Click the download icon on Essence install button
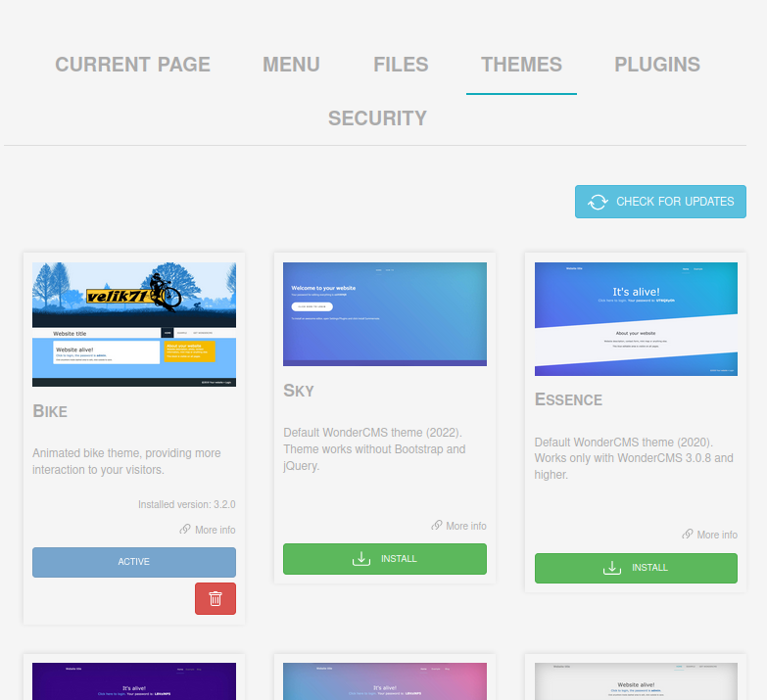This screenshot has height=700, width=767. 612,568
